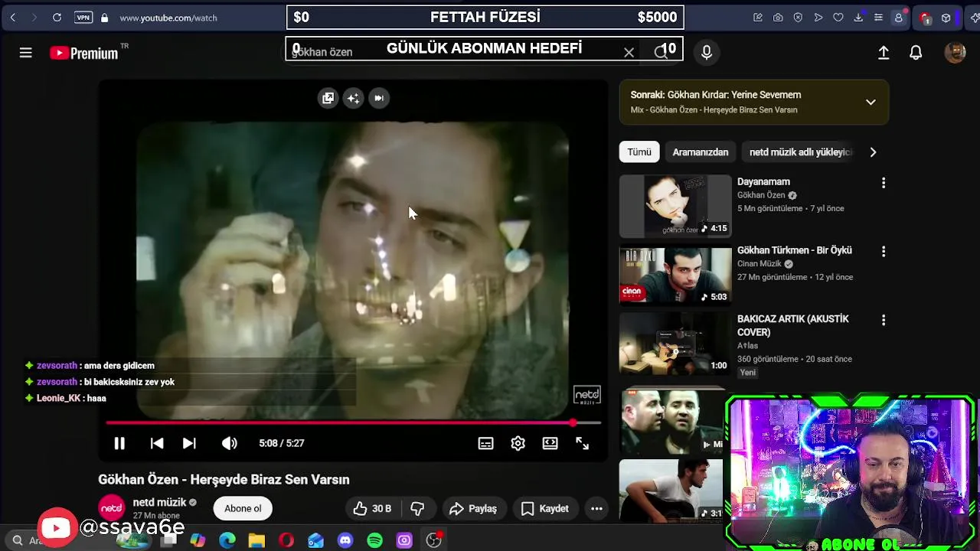The width and height of the screenshot is (980, 551).
Task: Clear the search box text
Action: (629, 52)
